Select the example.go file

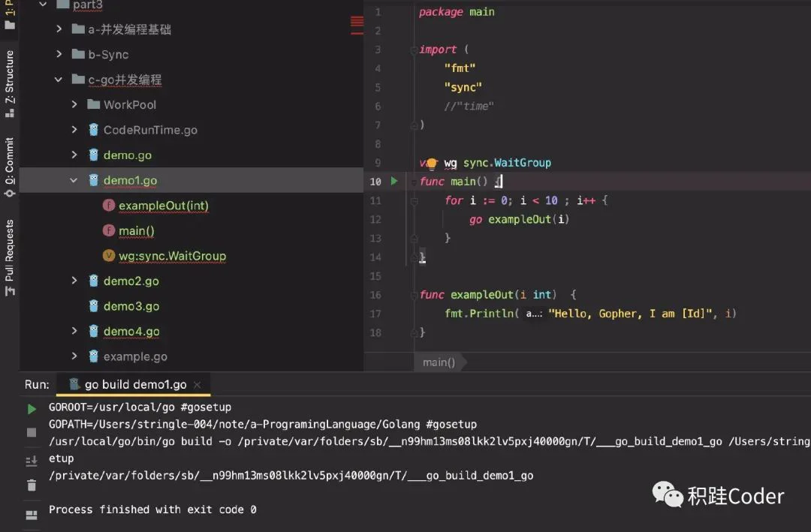coord(135,356)
